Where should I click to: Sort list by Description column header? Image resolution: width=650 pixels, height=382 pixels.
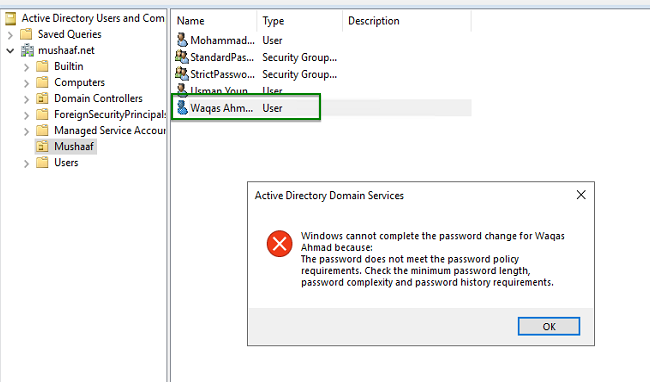407,21
